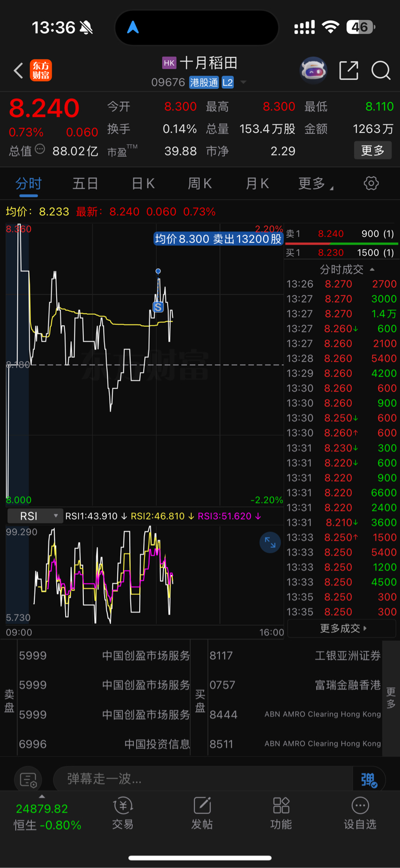Tap the 13:31 8.220 6600 trade row
Viewport: 400px width, 868px height.
(x=341, y=493)
